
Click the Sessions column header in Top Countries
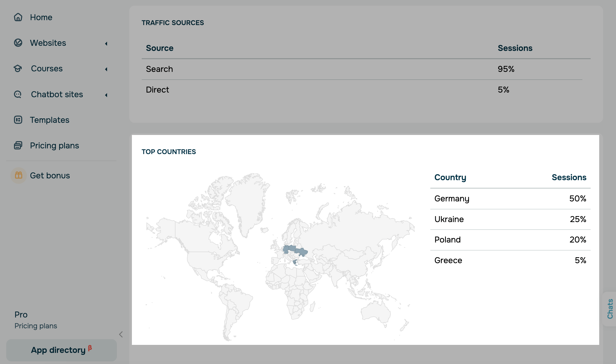pos(569,177)
